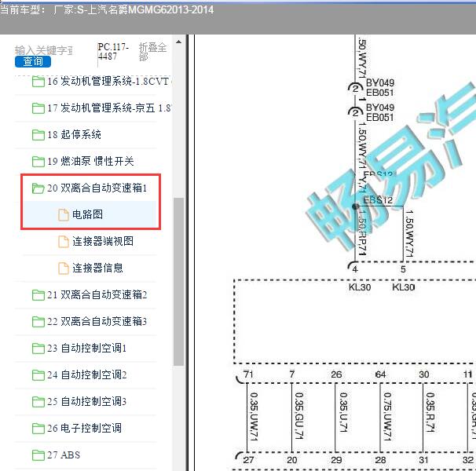This screenshot has height=471, width=476.
Task: Click folder icon of 16 发动机管理系统-1.8CVT
Action: (38, 82)
